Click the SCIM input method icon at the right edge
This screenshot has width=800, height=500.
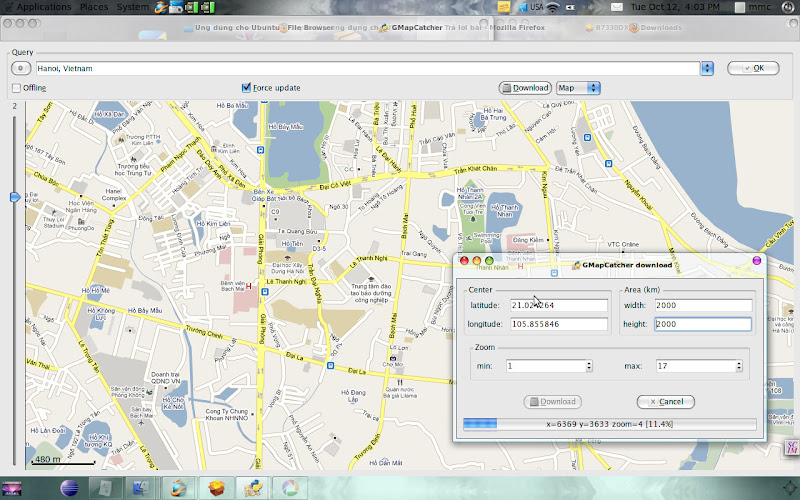point(792,447)
